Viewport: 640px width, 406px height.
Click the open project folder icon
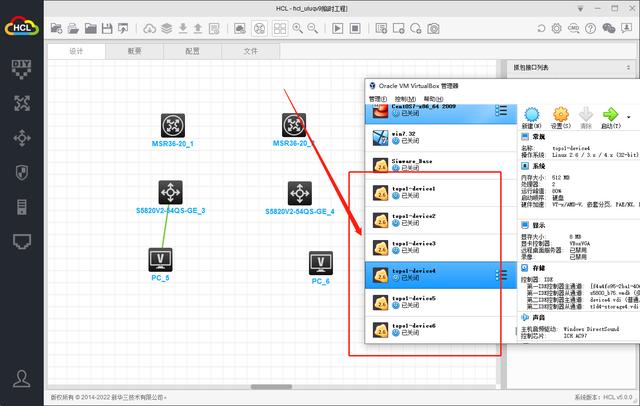(73, 28)
